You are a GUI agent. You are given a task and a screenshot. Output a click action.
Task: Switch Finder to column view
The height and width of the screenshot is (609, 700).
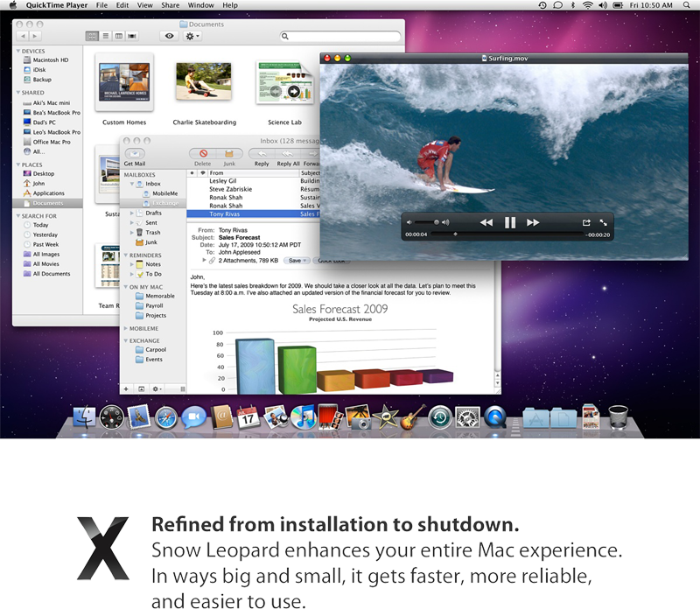[119, 36]
